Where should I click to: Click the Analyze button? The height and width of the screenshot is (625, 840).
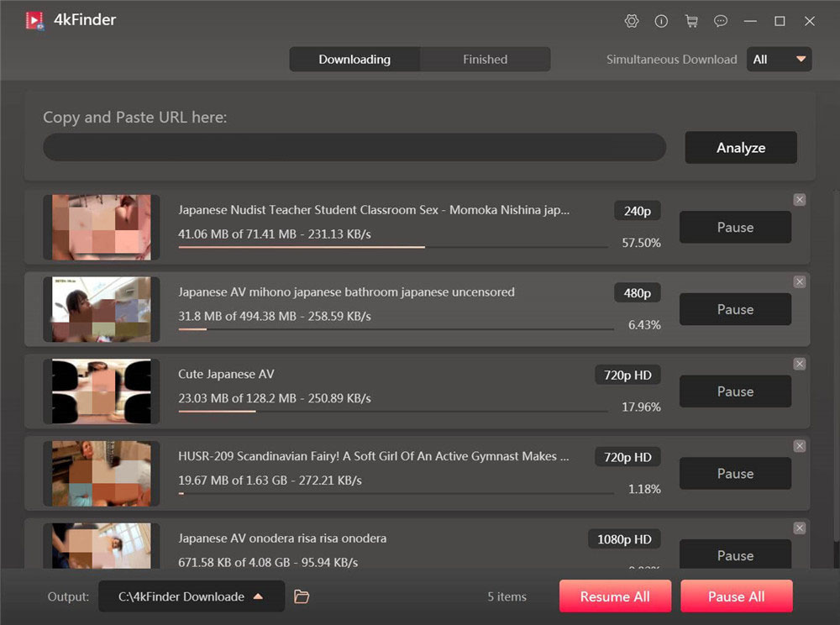[740, 147]
